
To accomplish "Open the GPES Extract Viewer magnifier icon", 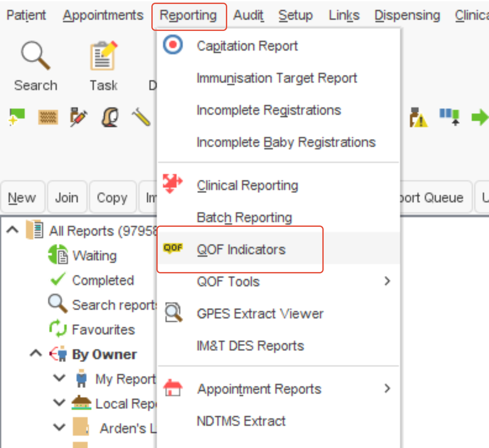I will click(173, 313).
